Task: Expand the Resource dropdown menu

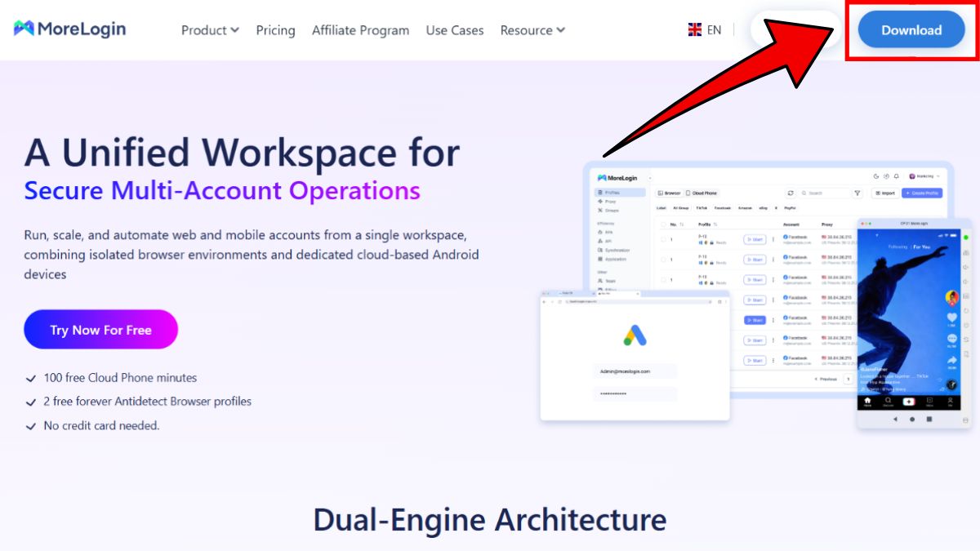Action: coord(532,30)
